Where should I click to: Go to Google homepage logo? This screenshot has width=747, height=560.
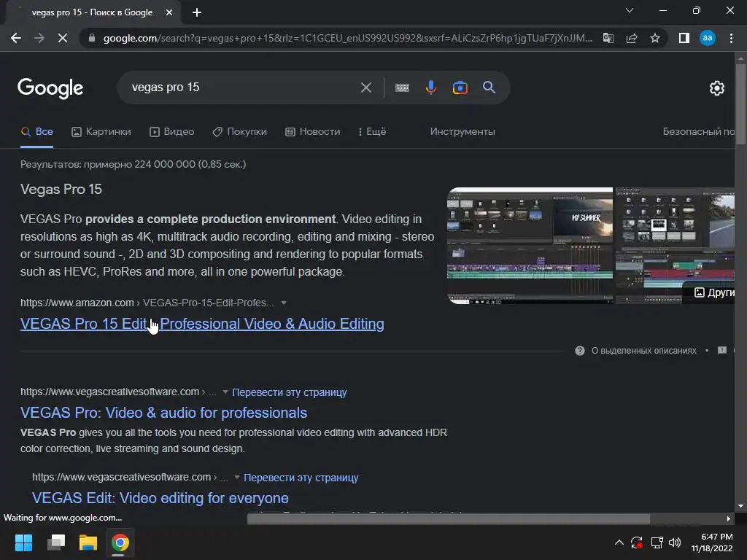(50, 88)
